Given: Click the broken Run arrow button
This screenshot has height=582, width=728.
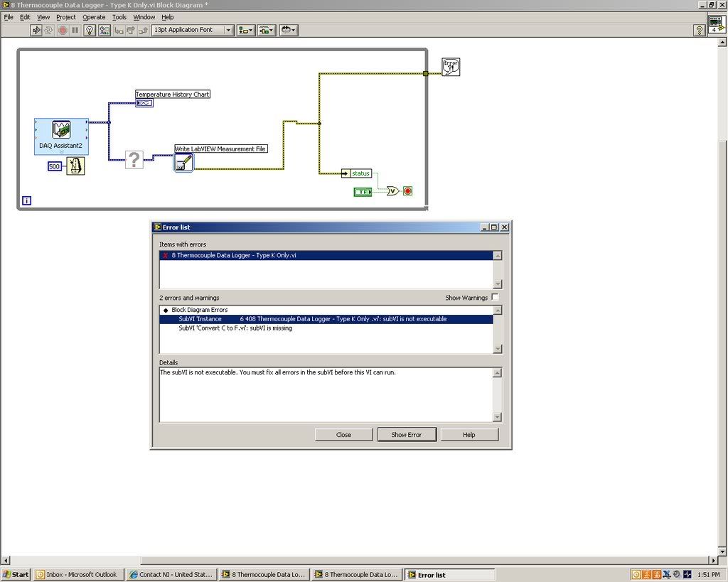Looking at the screenshot, I should click(x=36, y=30).
